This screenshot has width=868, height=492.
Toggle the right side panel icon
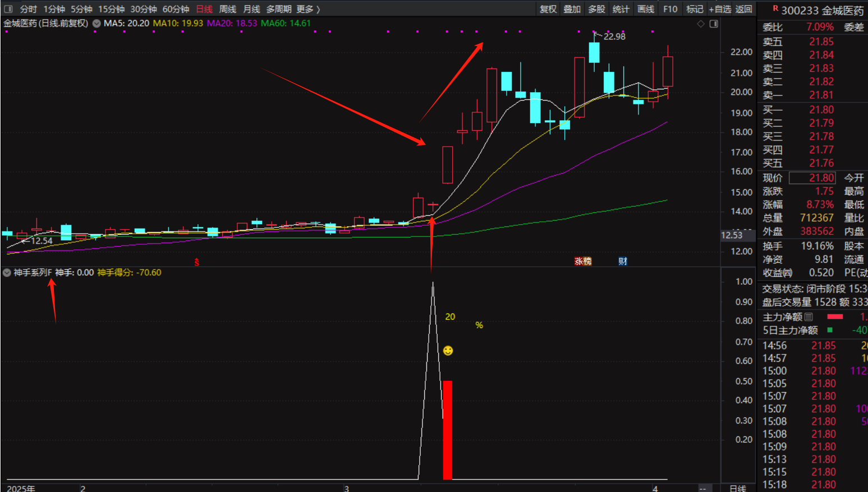714,24
